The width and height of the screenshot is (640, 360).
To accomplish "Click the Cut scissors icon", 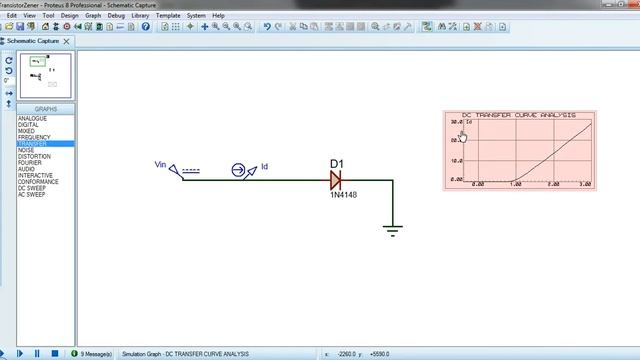I will (292, 27).
